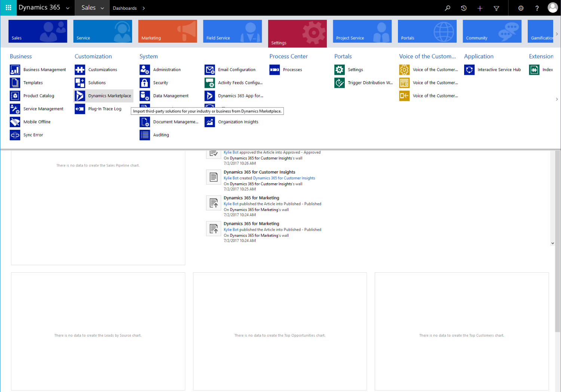The image size is (561, 392).
Task: Click the Business Management icon
Action: [x=15, y=70]
